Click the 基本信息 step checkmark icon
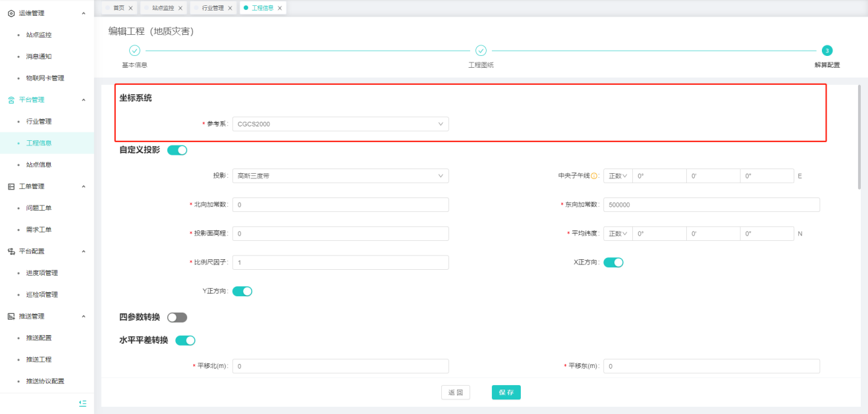 (134, 51)
